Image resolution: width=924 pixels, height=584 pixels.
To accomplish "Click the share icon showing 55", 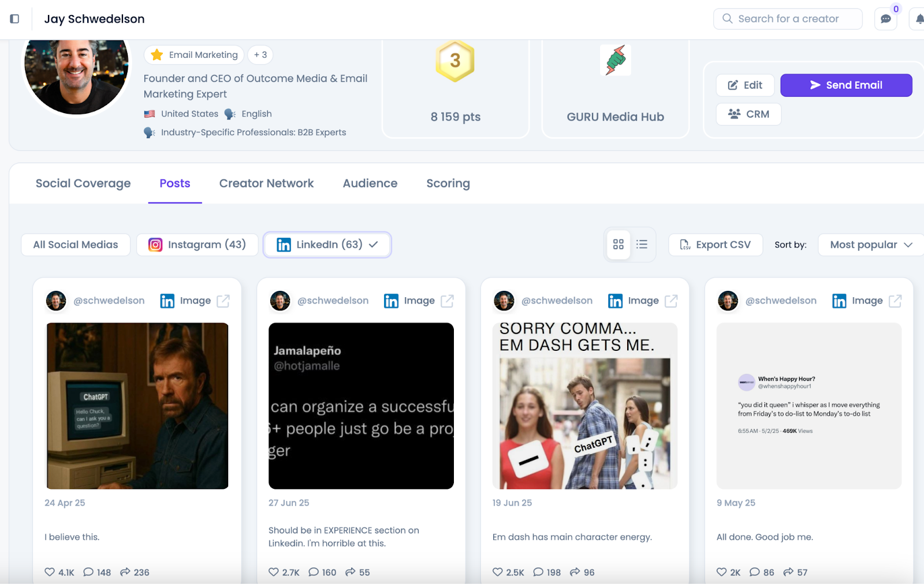I will click(x=351, y=572).
